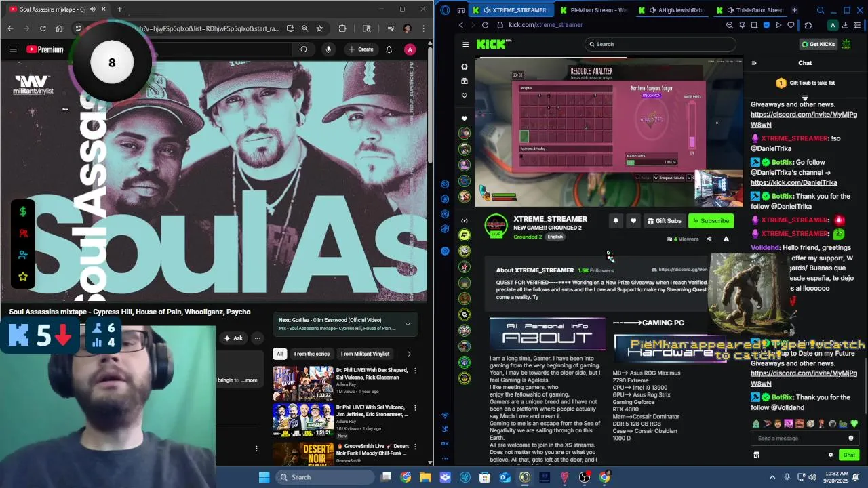Open a new tab in Opera
Image resolution: width=868 pixels, height=488 pixels.
coord(794,10)
